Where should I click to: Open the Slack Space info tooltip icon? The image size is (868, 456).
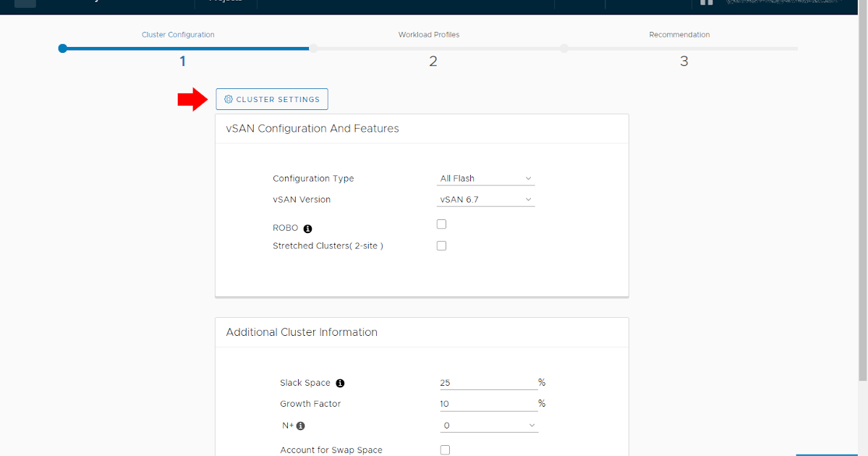[340, 383]
